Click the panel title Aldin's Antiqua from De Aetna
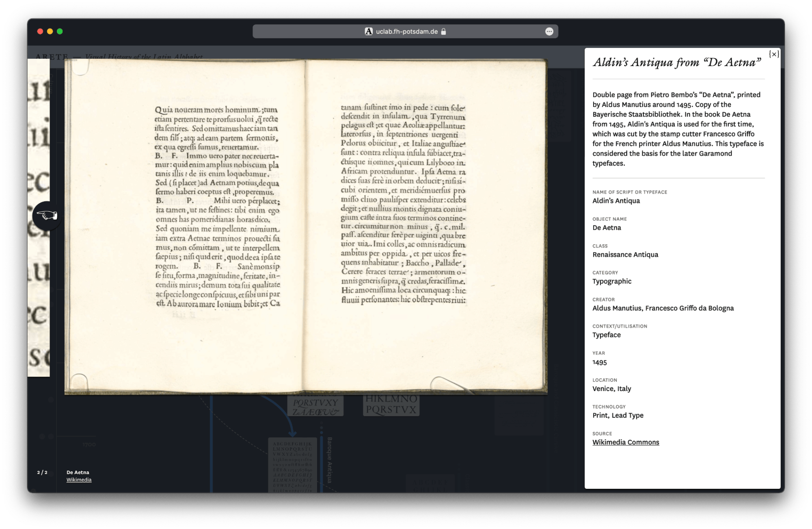Image resolution: width=812 pixels, height=529 pixels. point(677,62)
